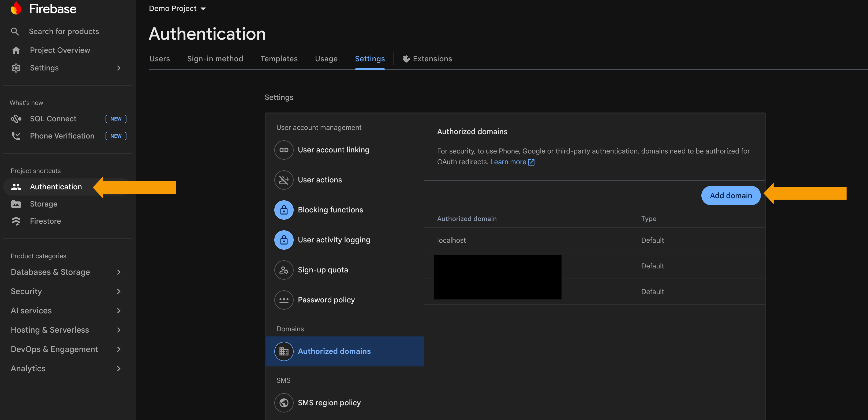Click the Password policy asterisks icon
The height and width of the screenshot is (420, 868).
[284, 300]
